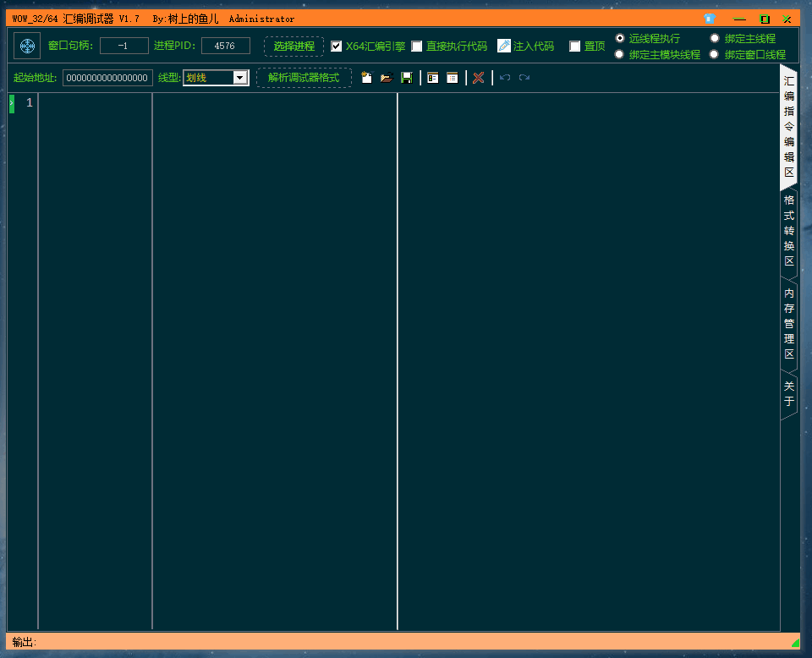Uncheck the X64汇编引擎 checkbox

coord(336,46)
